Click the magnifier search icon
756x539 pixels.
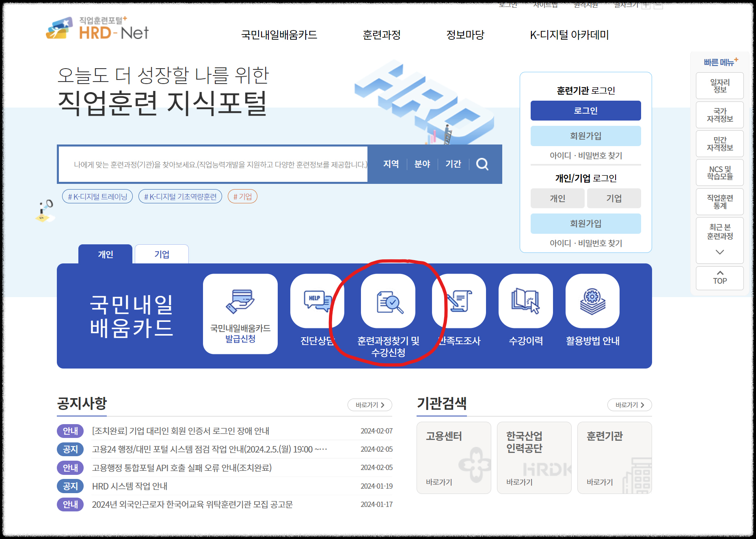(482, 164)
